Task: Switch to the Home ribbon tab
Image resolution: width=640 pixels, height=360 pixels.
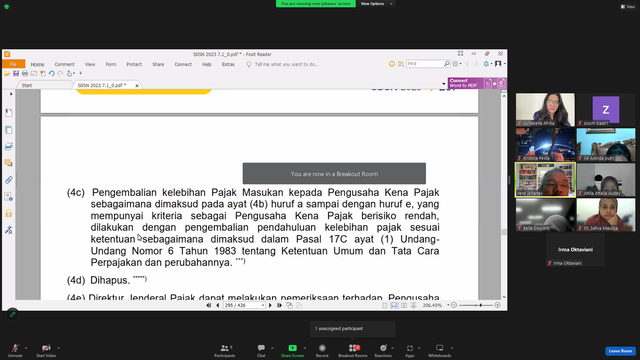Action: pos(37,64)
